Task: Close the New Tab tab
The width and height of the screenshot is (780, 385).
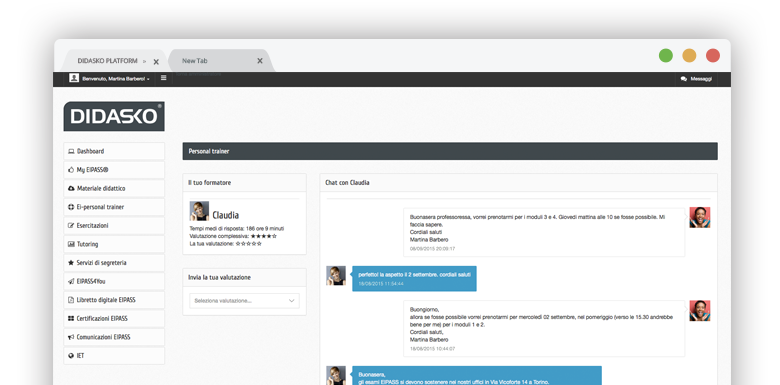Action: [x=260, y=61]
